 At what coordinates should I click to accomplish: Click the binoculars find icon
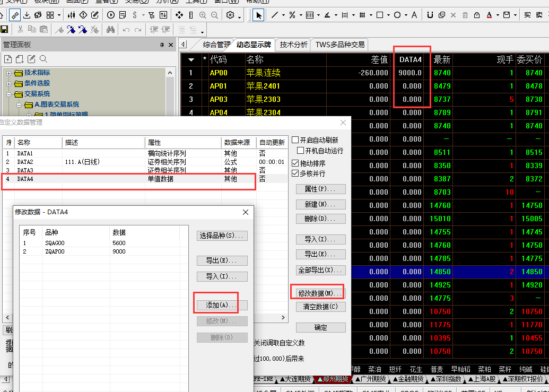click(110, 30)
